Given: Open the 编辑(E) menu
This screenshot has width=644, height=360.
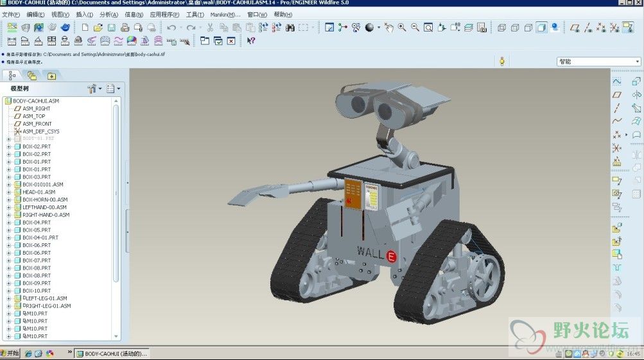Looking at the screenshot, I should tap(35, 14).
